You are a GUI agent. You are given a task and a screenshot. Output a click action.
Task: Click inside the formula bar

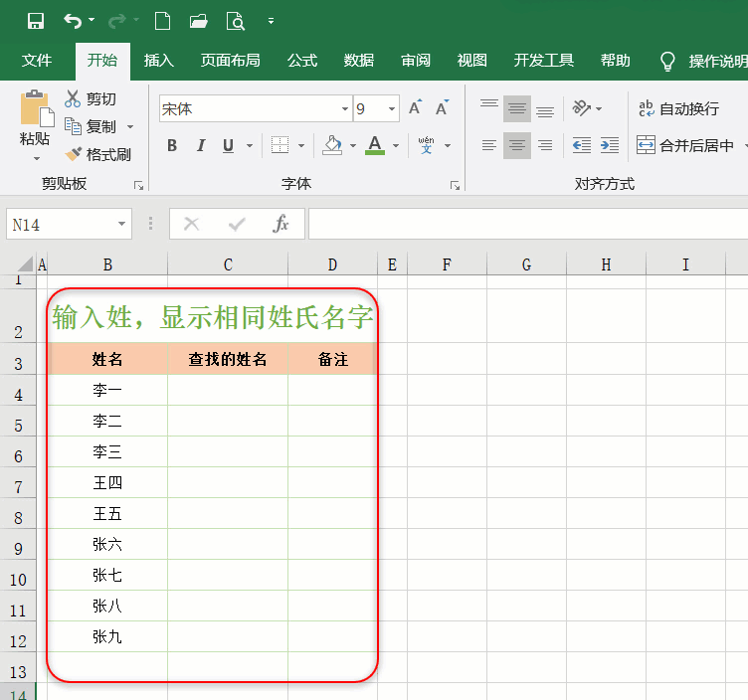(528, 223)
